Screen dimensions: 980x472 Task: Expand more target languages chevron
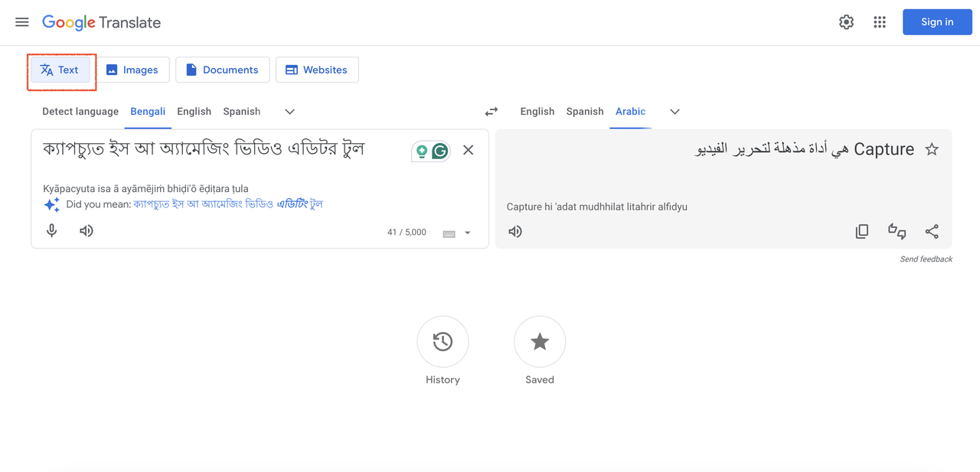pos(675,112)
